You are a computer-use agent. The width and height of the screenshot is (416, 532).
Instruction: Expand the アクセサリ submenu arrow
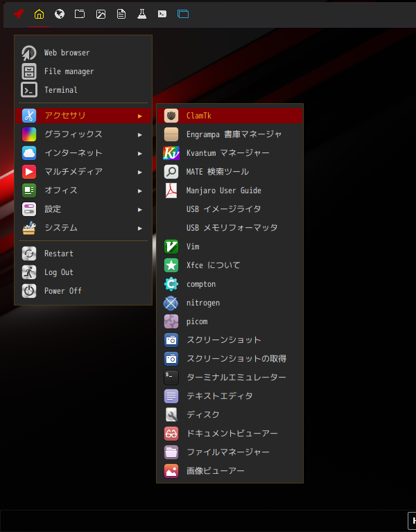(140, 116)
